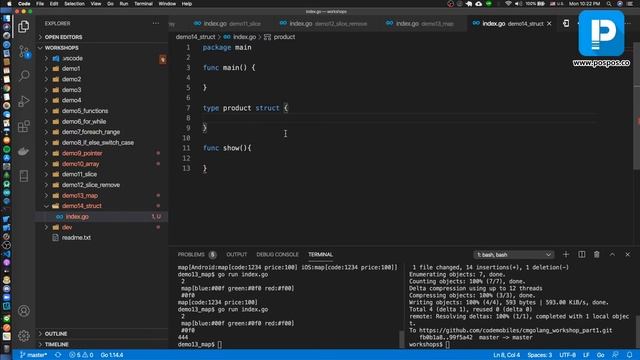Click the left terminal pane prompt
The width and height of the screenshot is (640, 360).
click(x=200, y=344)
